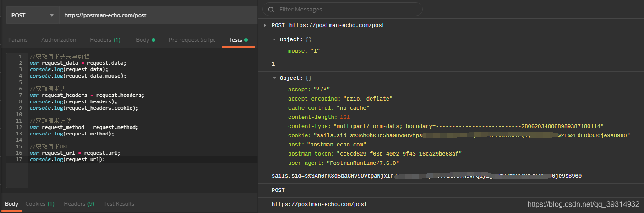
Task: Click code line var request_data = request.data
Action: point(78,63)
